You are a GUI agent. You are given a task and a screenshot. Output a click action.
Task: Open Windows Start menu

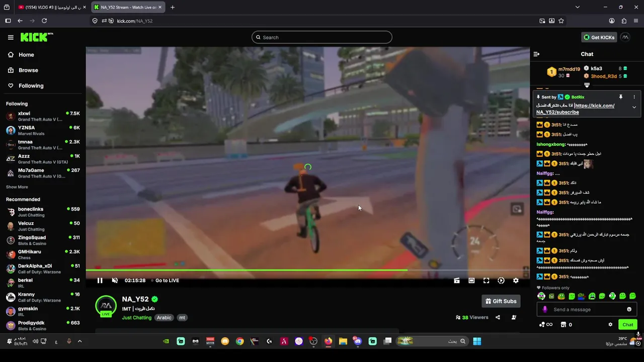[x=477, y=341]
